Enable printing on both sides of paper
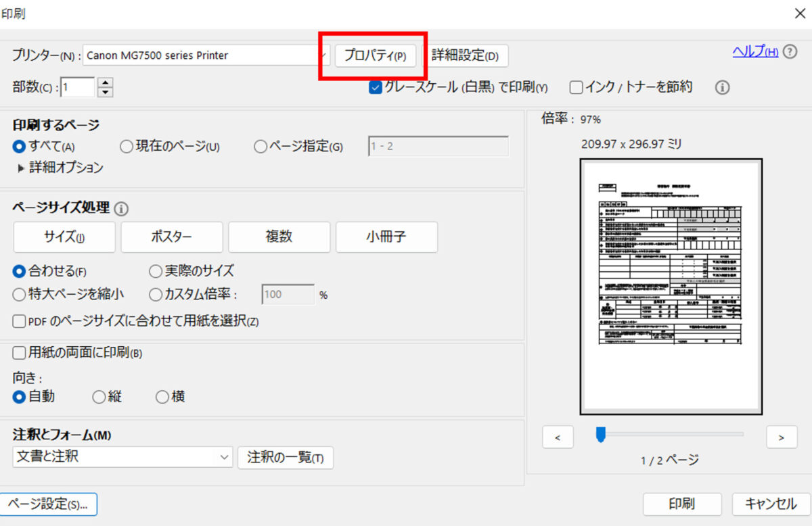 tap(20, 353)
